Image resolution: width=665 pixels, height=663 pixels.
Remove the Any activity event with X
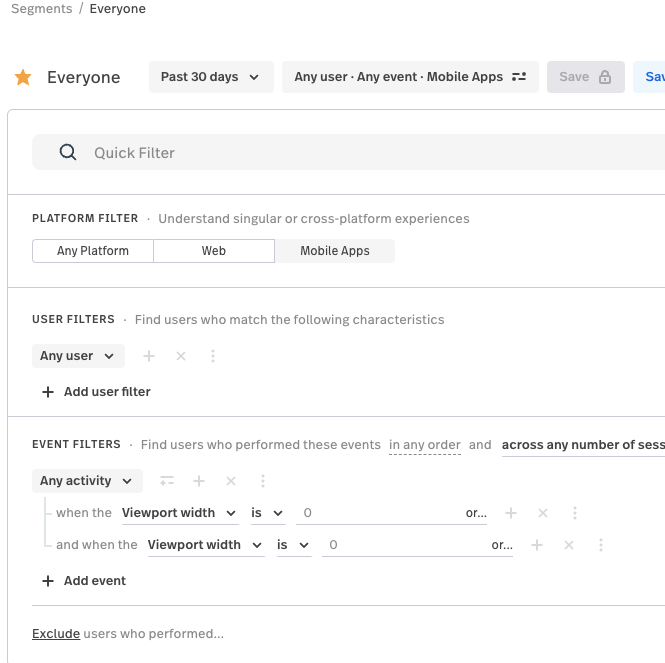coord(231,481)
